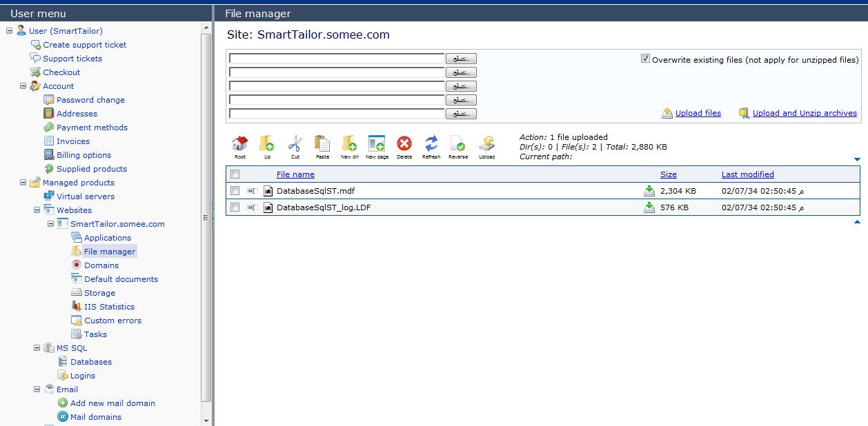Click the Paste clipboard icon
868x426 pixels.
[x=322, y=143]
